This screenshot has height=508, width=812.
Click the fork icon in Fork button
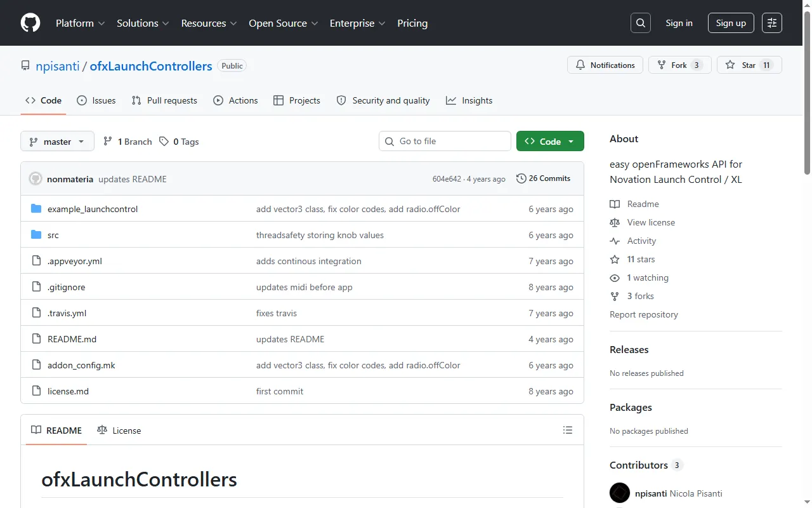(x=662, y=65)
